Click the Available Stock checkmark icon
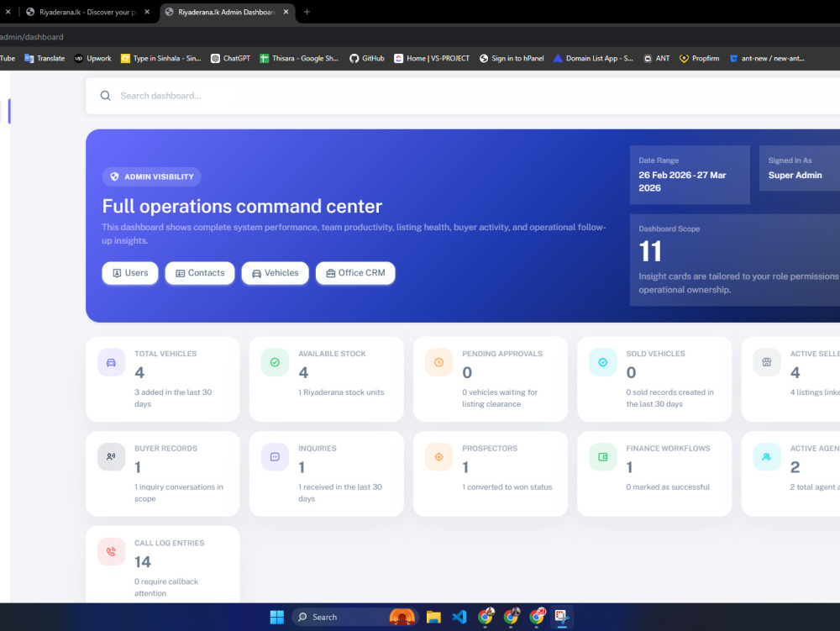The width and height of the screenshot is (840, 631). click(275, 363)
